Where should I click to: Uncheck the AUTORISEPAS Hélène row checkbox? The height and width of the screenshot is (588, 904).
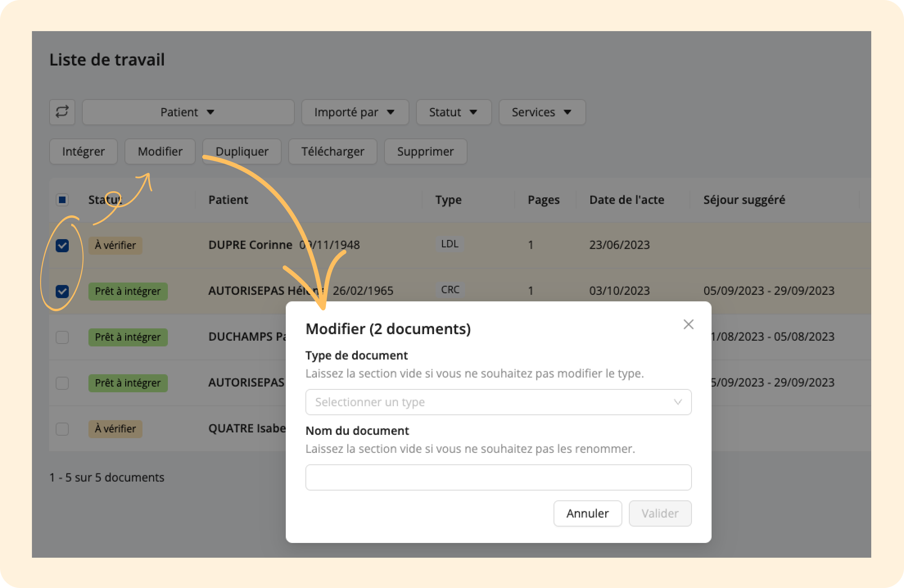(62, 292)
